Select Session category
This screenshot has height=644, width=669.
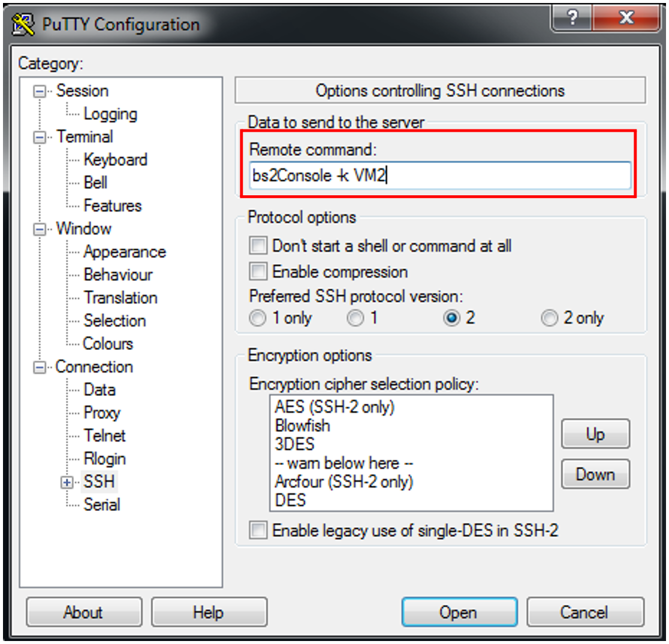83,91
